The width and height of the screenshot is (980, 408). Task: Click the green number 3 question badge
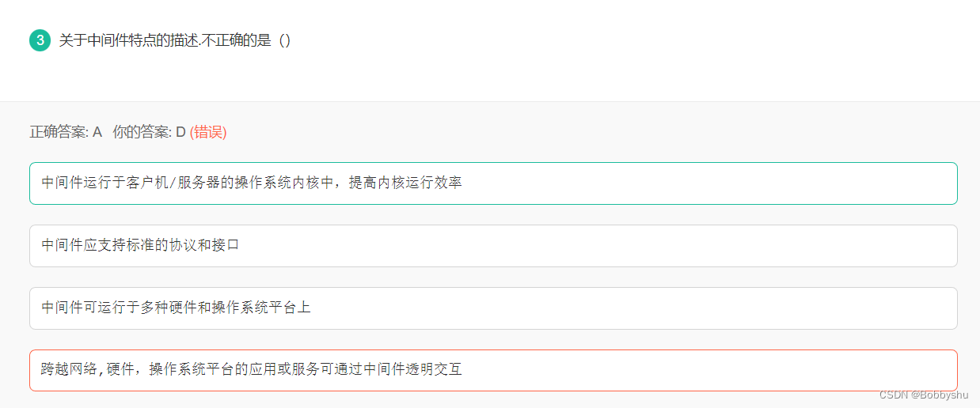pos(40,40)
